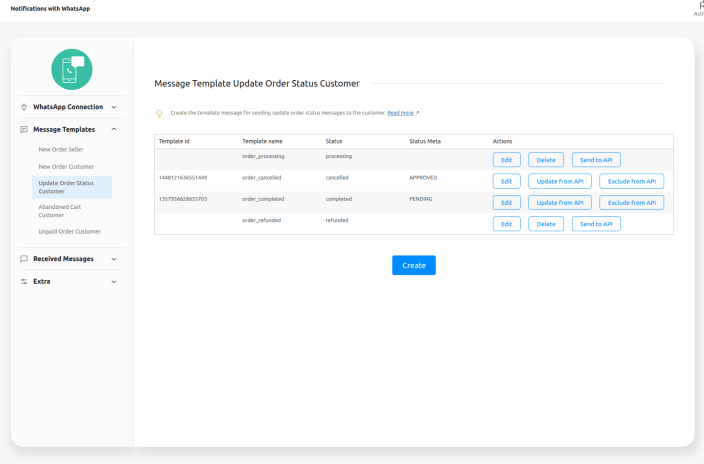
Task: Click the Received Messages speech bubble icon
Action: (x=24, y=259)
